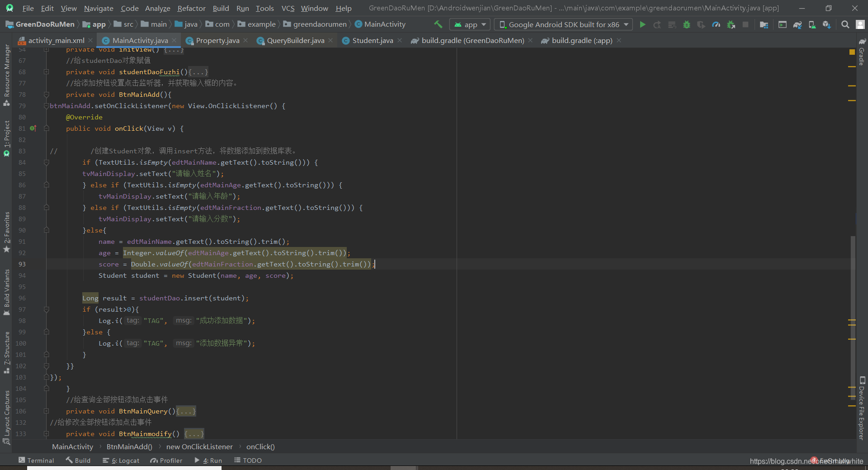
Task: Open the Build tool window
Action: tap(78, 461)
